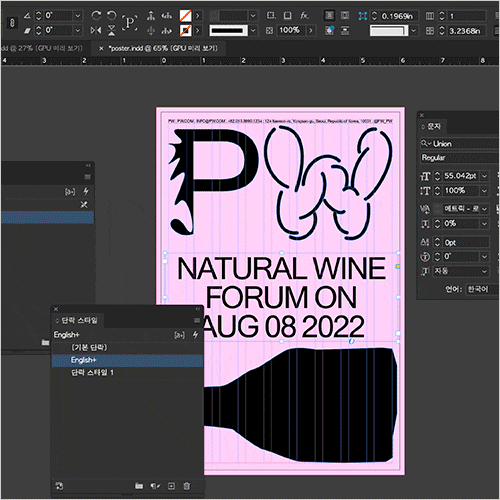Select the (기본 단락) basic paragraph style
The height and width of the screenshot is (500, 500).
click(x=89, y=347)
